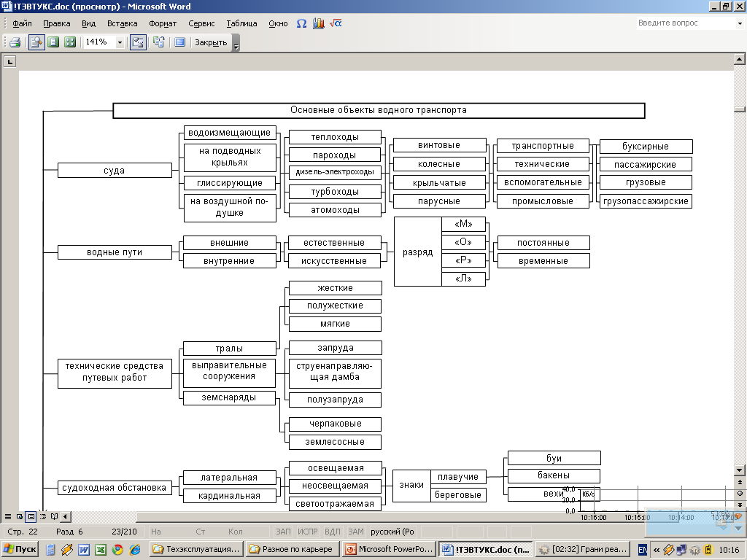Switch to Web Layout view icon
This screenshot has height=560, width=747.
coord(20,516)
